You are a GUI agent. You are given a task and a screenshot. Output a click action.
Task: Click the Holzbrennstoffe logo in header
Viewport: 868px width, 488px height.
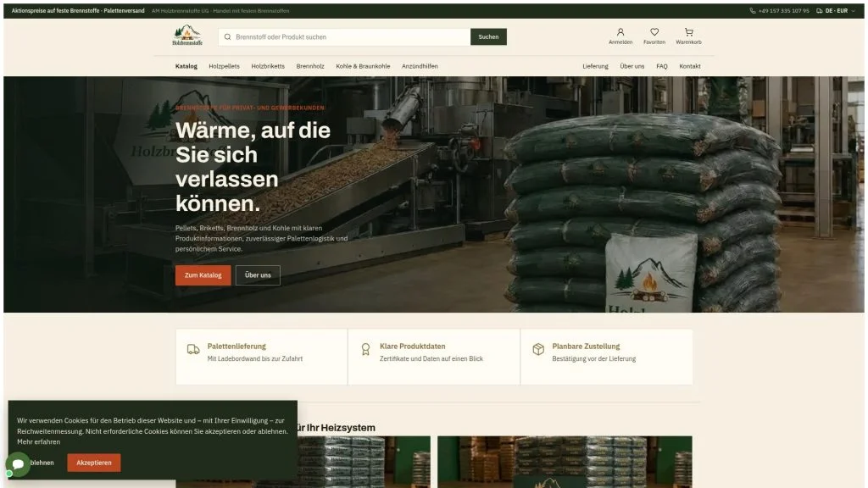tap(187, 36)
